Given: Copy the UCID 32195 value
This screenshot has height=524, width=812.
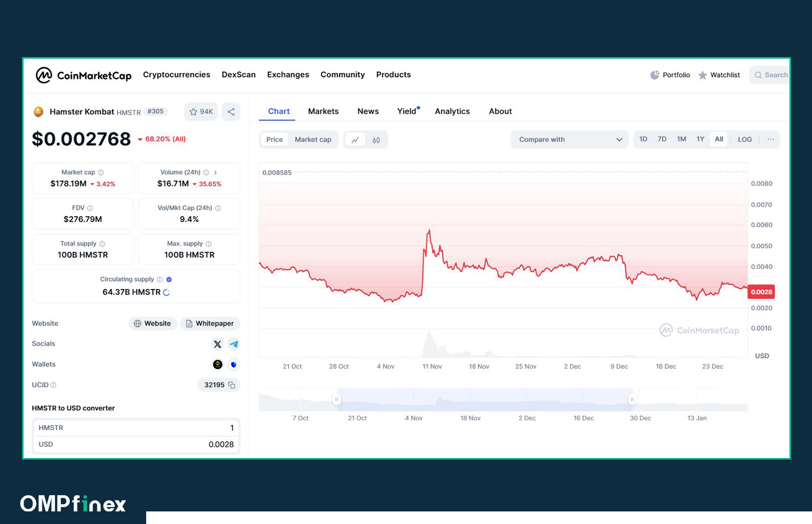Looking at the screenshot, I should (x=232, y=385).
